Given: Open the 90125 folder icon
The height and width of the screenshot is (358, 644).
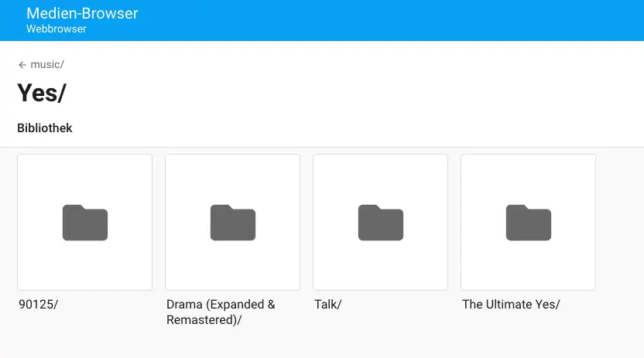Looking at the screenshot, I should point(85,223).
